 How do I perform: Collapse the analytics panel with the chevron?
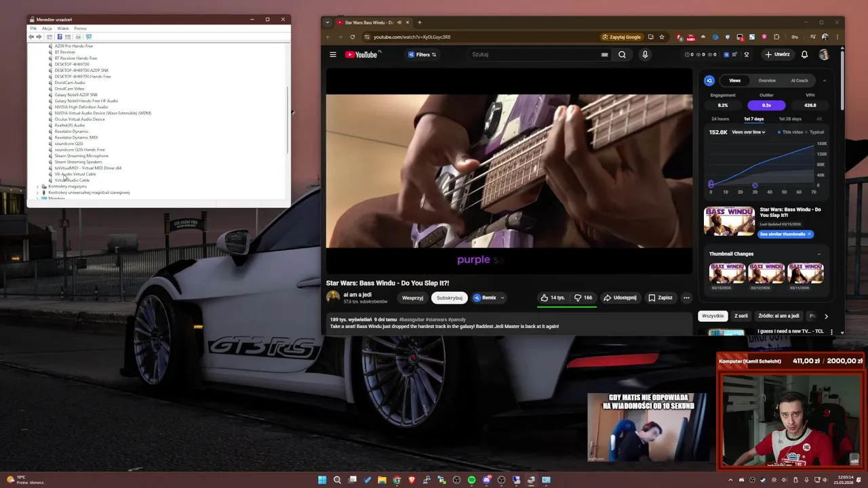coord(825,81)
